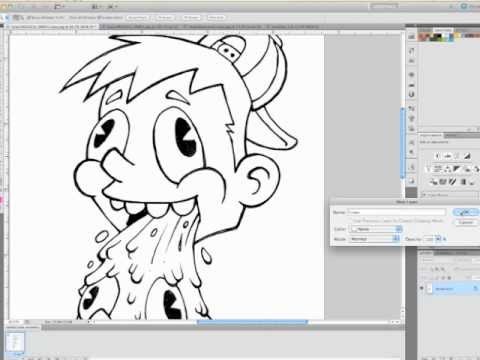480x360 pixels.
Task: Add a Posterize adjustment
Action: coord(443,182)
